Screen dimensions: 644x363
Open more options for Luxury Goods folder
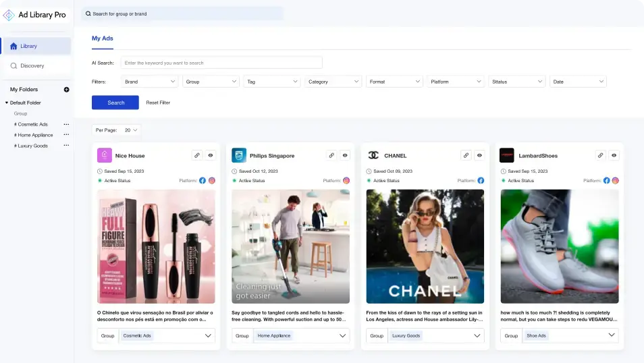click(x=66, y=146)
